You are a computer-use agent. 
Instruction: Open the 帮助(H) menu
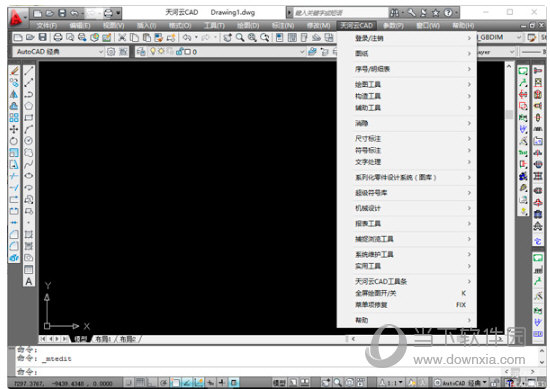point(463,25)
